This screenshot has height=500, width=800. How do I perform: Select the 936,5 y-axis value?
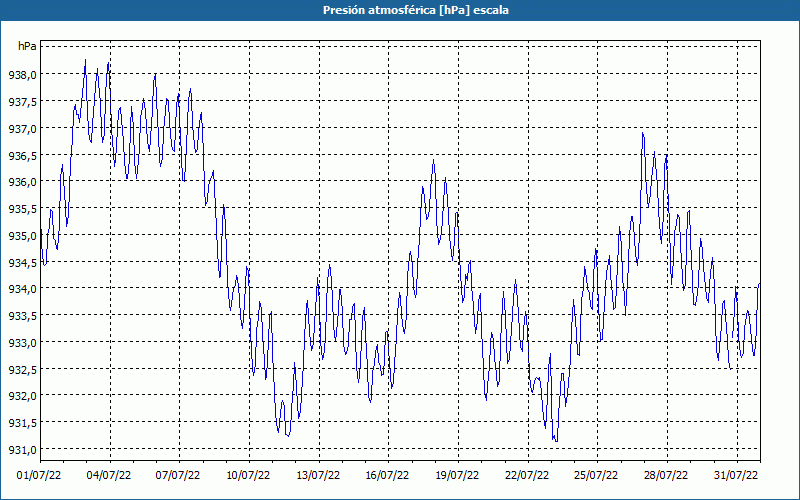tap(22, 155)
